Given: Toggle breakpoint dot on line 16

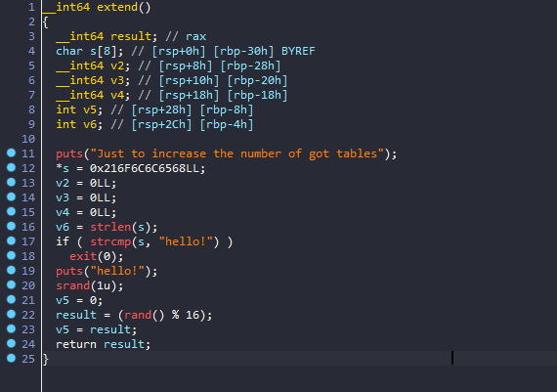Looking at the screenshot, I should click(12, 226).
